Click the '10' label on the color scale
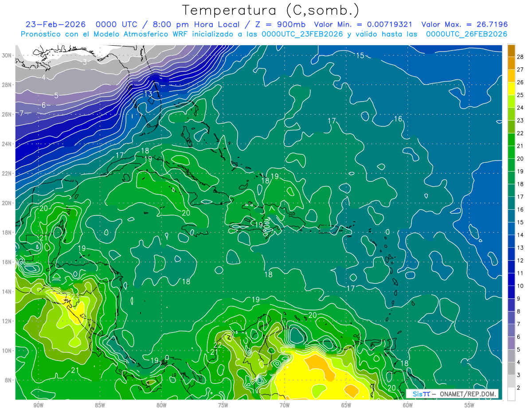Viewport: 532px width, 411px height. point(520,286)
